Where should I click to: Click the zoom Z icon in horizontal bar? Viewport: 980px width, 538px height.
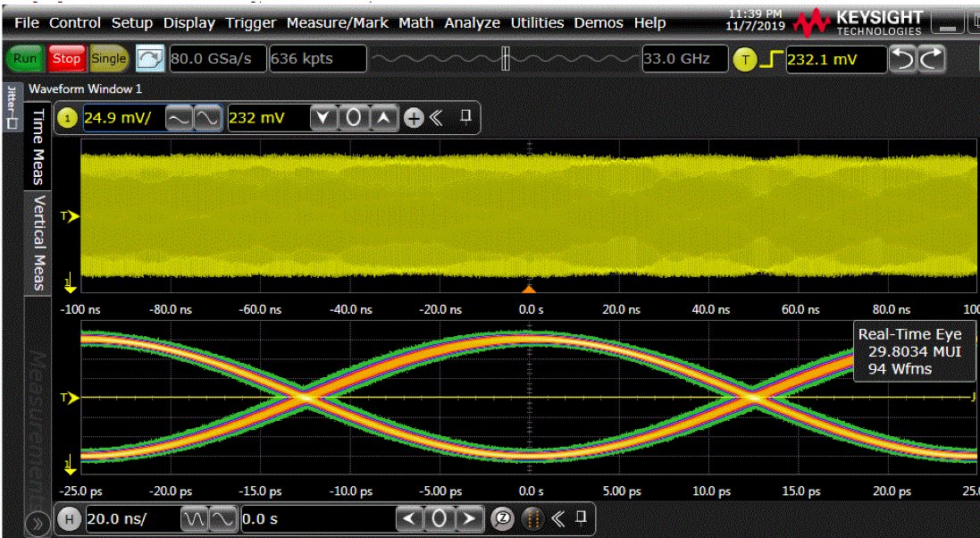tap(502, 518)
